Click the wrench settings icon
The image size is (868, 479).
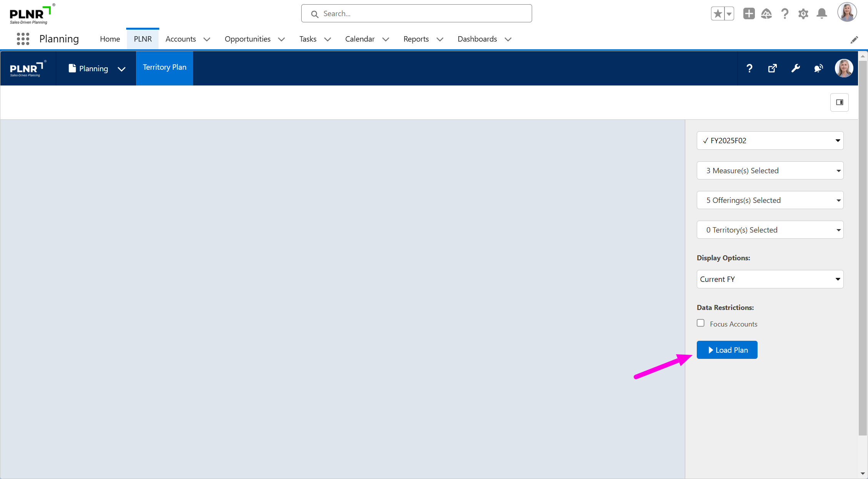(795, 69)
